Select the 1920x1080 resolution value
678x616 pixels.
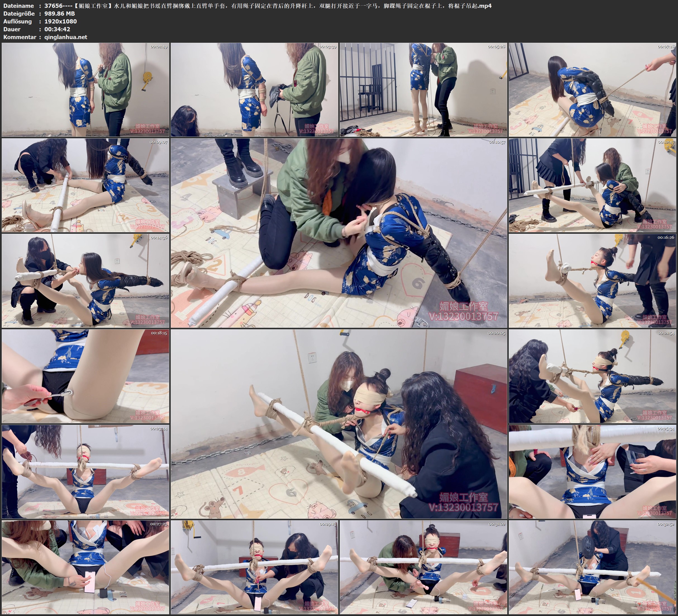pos(61,21)
